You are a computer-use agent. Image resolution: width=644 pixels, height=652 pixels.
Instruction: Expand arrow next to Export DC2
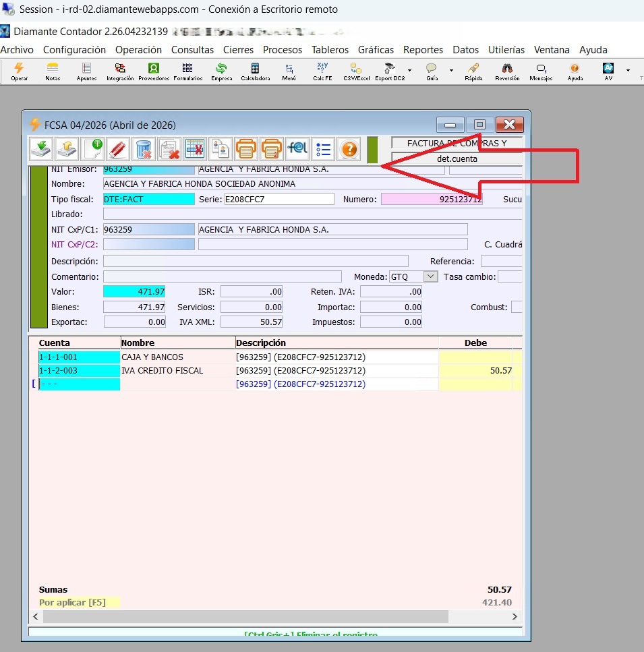[409, 70]
